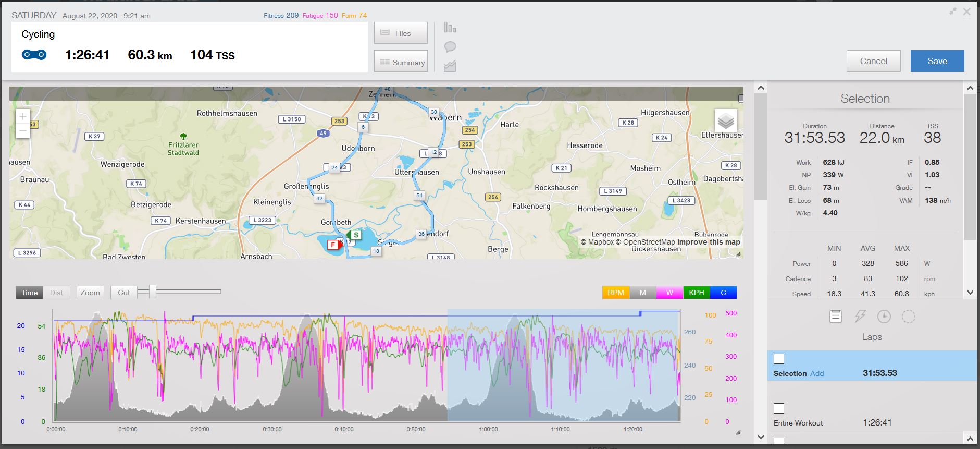Show peak power lightning bolt panel

tap(860, 317)
